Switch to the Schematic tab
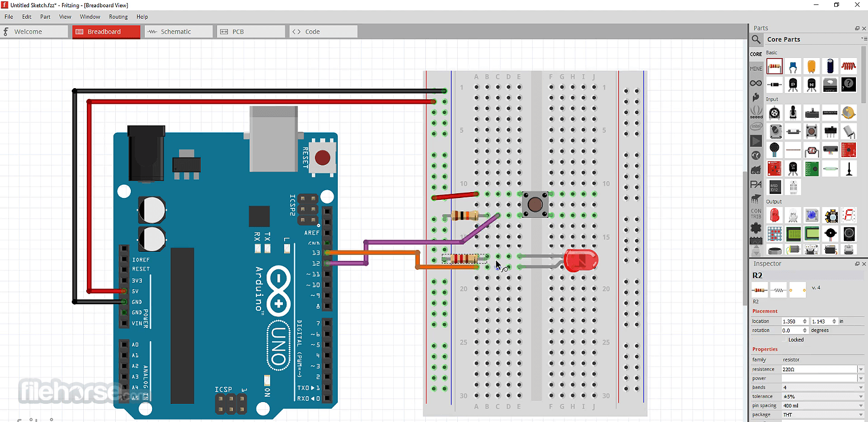The height and width of the screenshot is (422, 868). click(x=179, y=31)
